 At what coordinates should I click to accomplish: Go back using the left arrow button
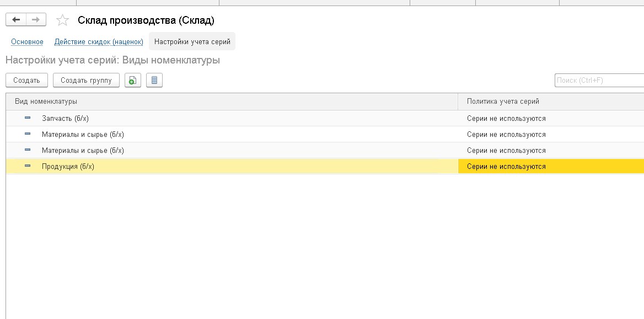[x=16, y=20]
